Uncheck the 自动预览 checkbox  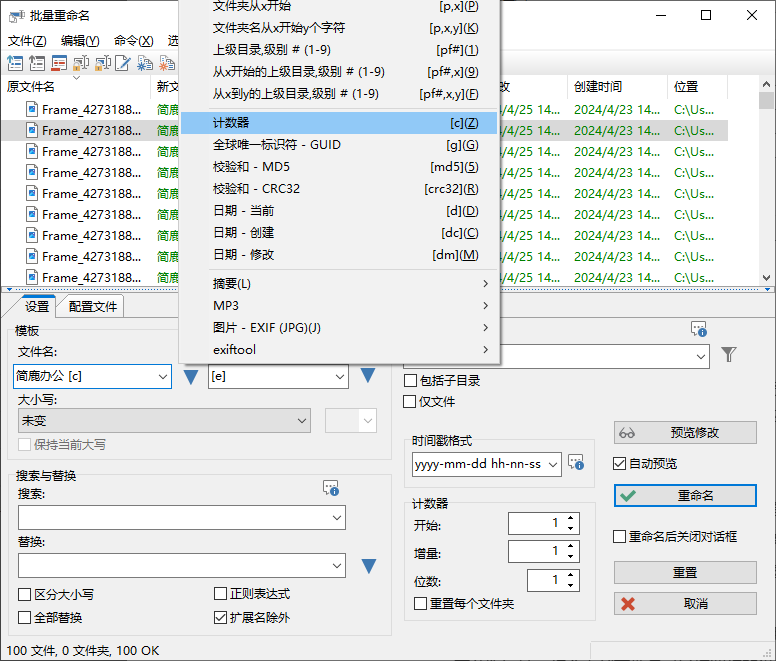point(619,464)
